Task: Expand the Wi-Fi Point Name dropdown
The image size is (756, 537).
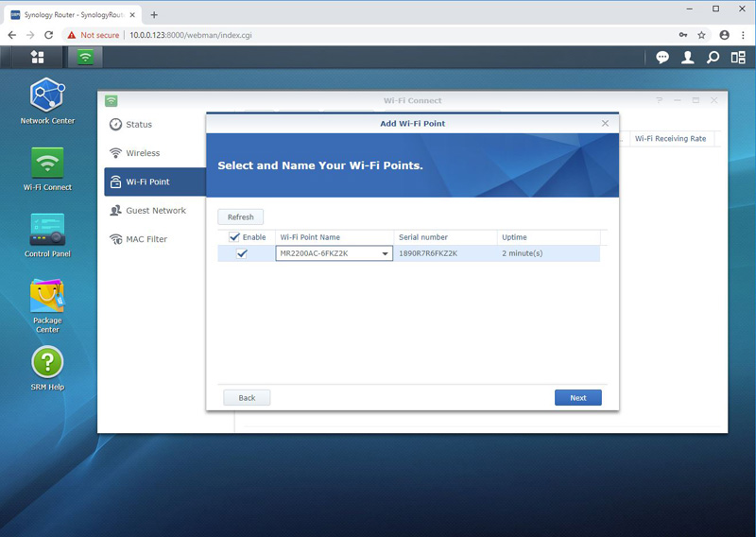Action: 385,253
